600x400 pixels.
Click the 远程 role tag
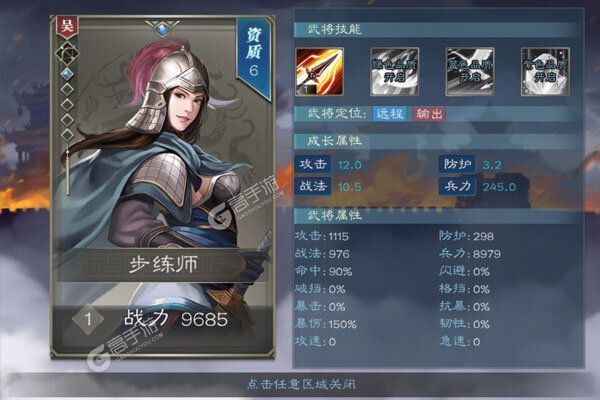click(390, 114)
